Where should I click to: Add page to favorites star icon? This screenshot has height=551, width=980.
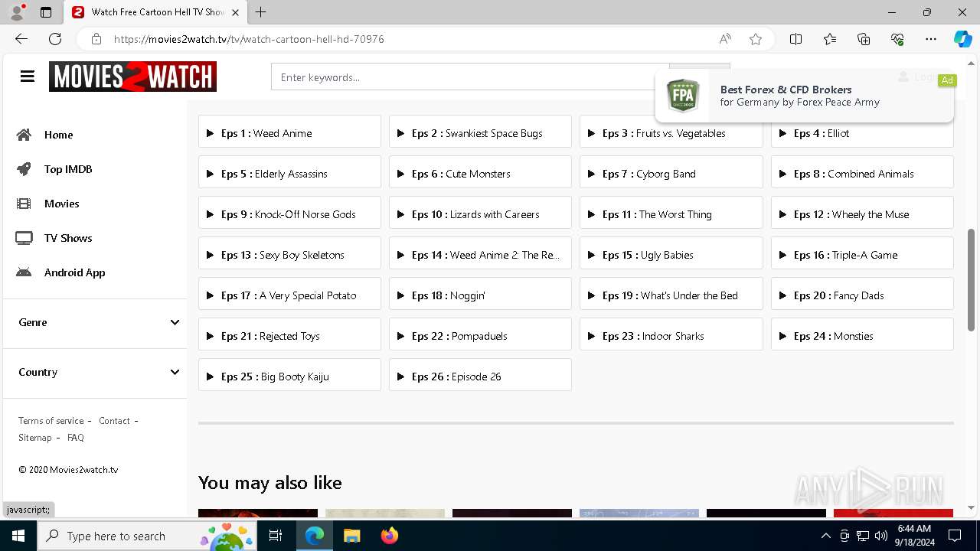click(x=756, y=39)
